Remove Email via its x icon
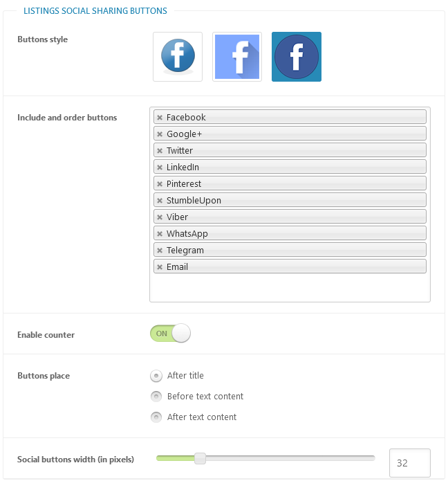 point(160,267)
